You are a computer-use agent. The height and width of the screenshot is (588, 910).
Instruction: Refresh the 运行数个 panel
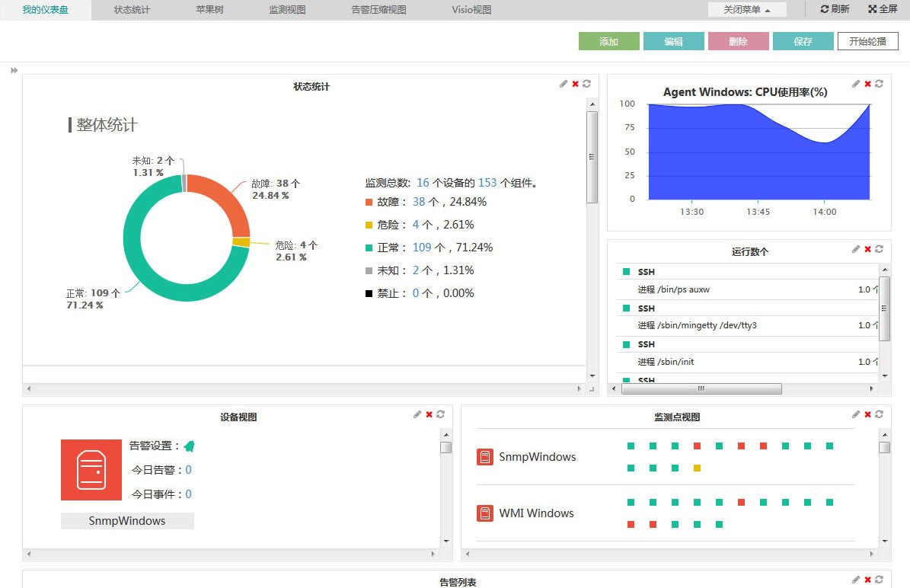coord(879,249)
